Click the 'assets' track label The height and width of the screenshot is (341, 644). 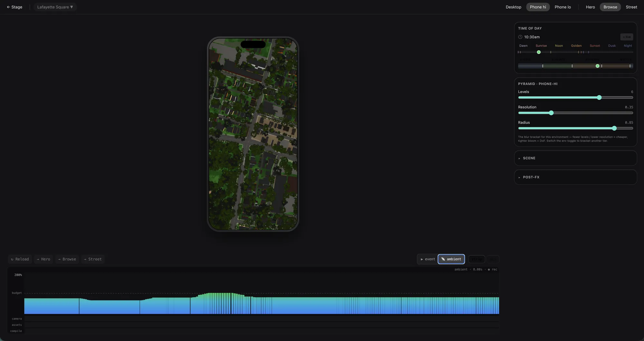coord(17,325)
